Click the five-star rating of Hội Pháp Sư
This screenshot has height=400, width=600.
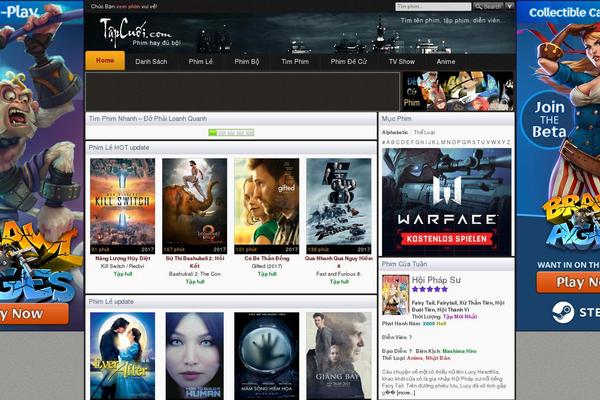point(430,289)
